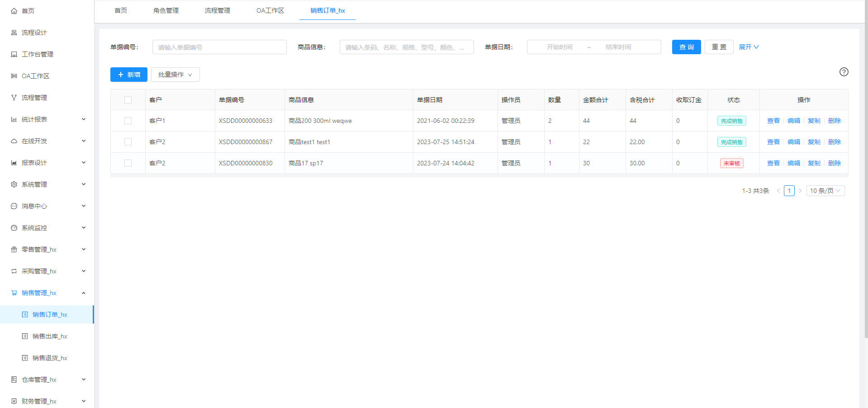Click the 查询 search button
This screenshot has width=868, height=408.
[x=687, y=47]
